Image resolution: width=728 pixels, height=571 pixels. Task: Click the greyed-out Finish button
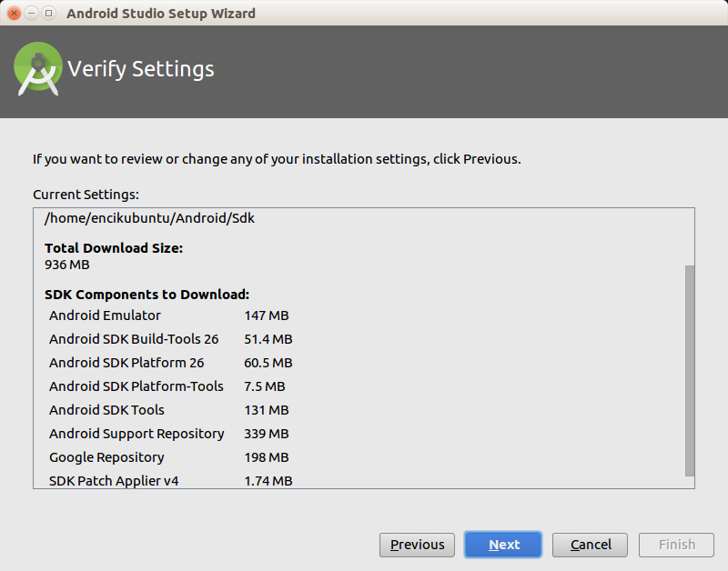676,545
